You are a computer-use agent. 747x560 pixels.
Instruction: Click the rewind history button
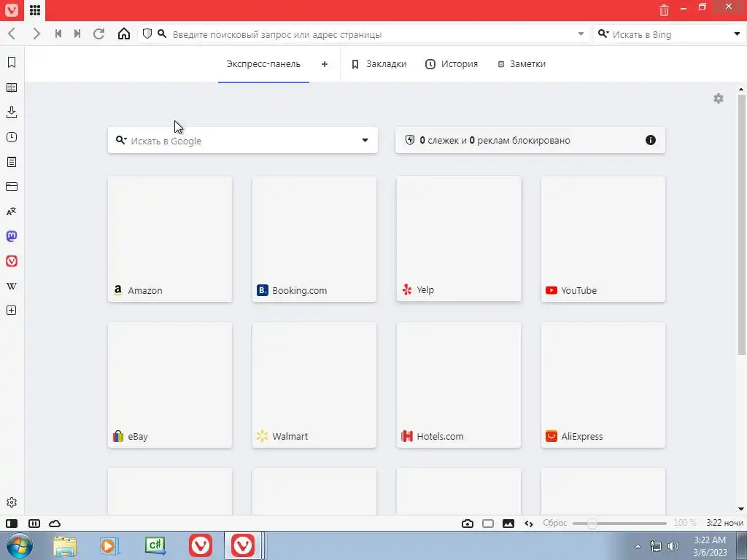click(58, 34)
